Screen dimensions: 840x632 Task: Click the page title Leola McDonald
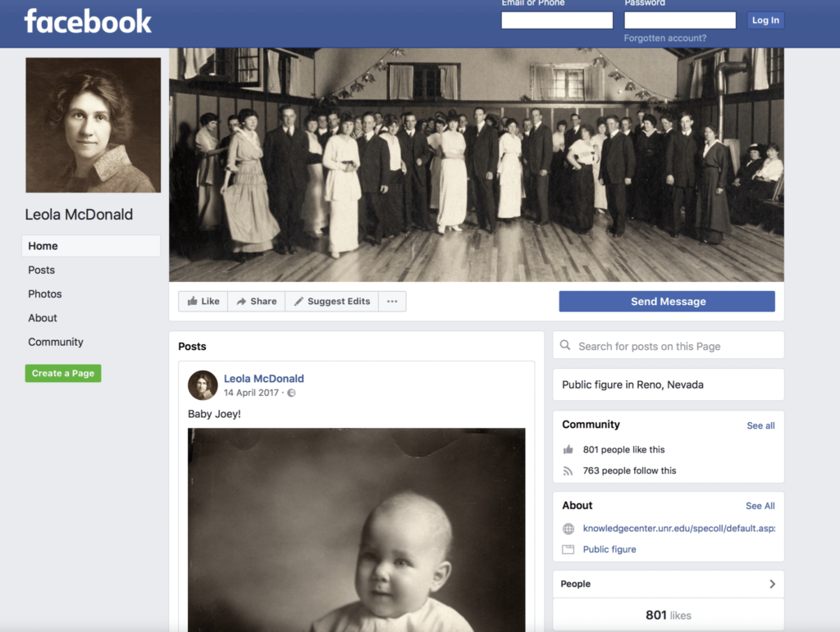click(x=79, y=215)
